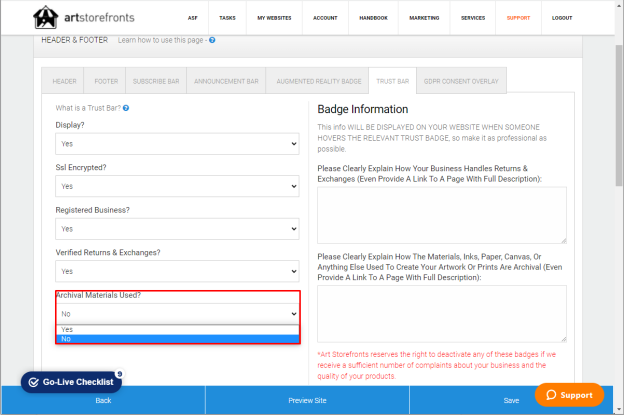Switch to the Announcement Bar tab
Screen dimensions: 624x415
coord(226,81)
